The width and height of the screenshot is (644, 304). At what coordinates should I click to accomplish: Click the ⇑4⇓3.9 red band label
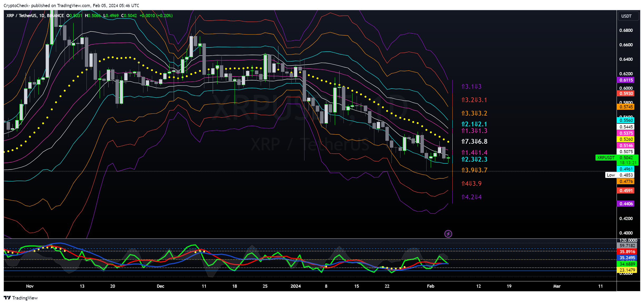(471, 183)
